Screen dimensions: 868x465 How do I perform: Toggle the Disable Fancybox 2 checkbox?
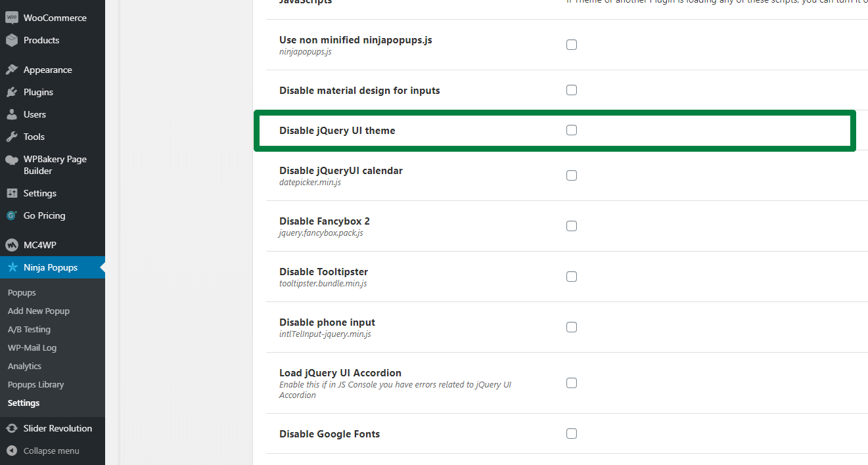tap(572, 226)
